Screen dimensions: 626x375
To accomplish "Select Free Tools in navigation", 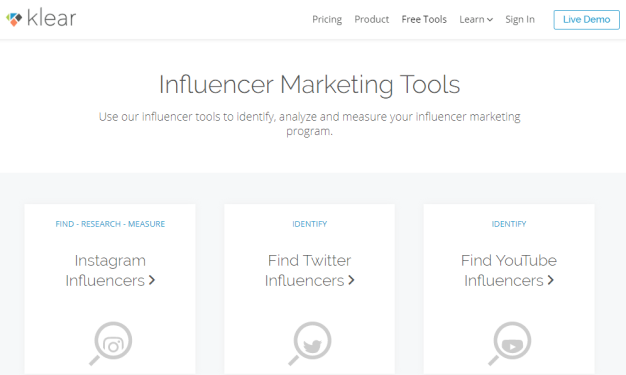I will 424,19.
